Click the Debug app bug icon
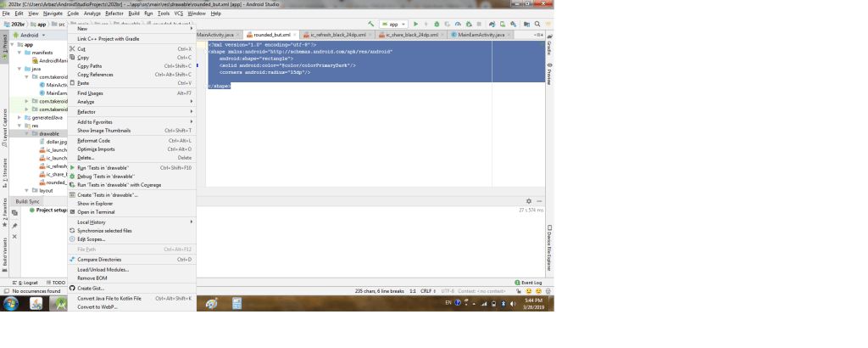The width and height of the screenshot is (868, 348). pyautogui.click(x=437, y=25)
